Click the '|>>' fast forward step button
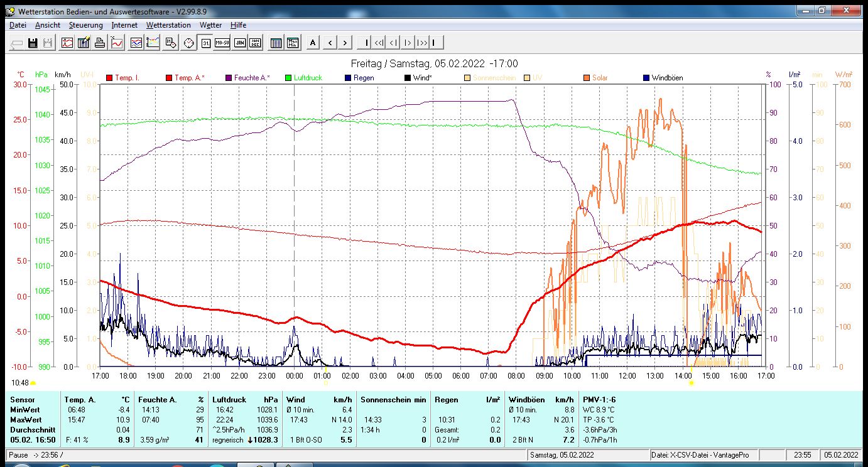This screenshot has width=868, height=467. [421, 43]
